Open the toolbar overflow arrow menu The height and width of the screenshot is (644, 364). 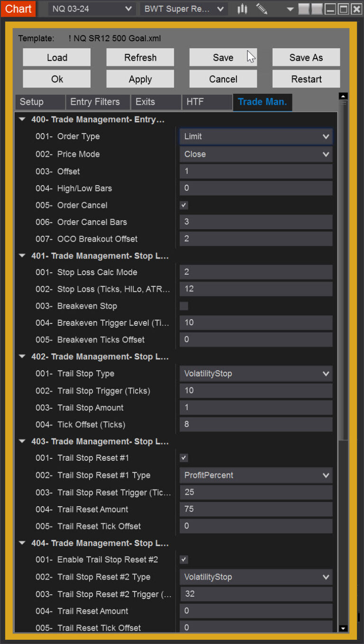(x=290, y=9)
